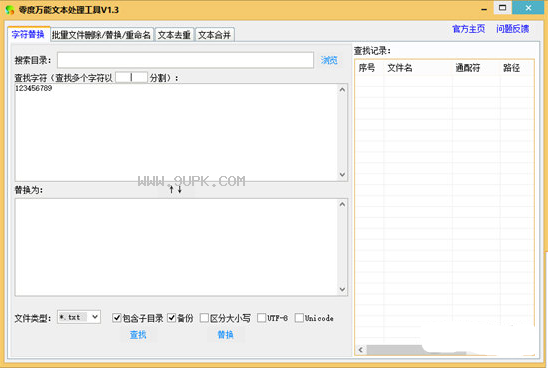Click down arrow of replace text scrollbar
Viewport: 548px width, 368px height.
click(x=342, y=289)
